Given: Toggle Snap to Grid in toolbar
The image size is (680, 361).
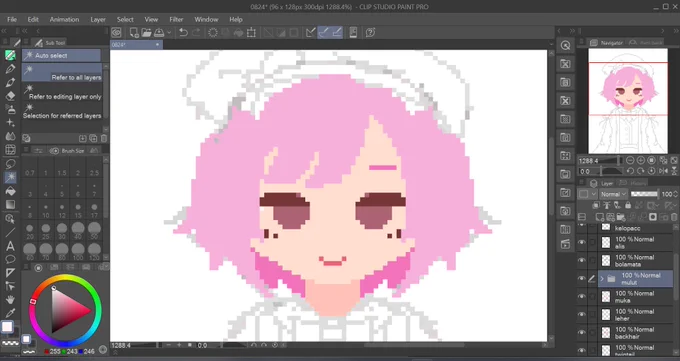Looking at the screenshot, I should point(337,33).
